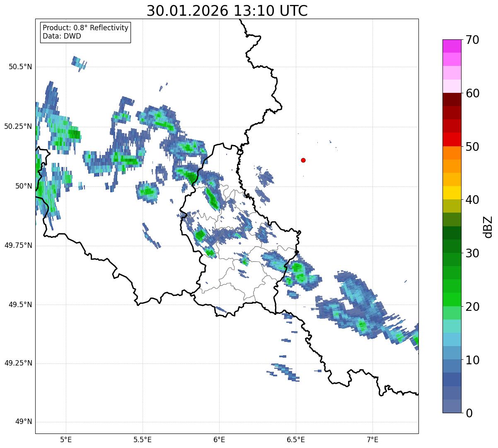Click the longitude label "7°E"

click(372, 439)
